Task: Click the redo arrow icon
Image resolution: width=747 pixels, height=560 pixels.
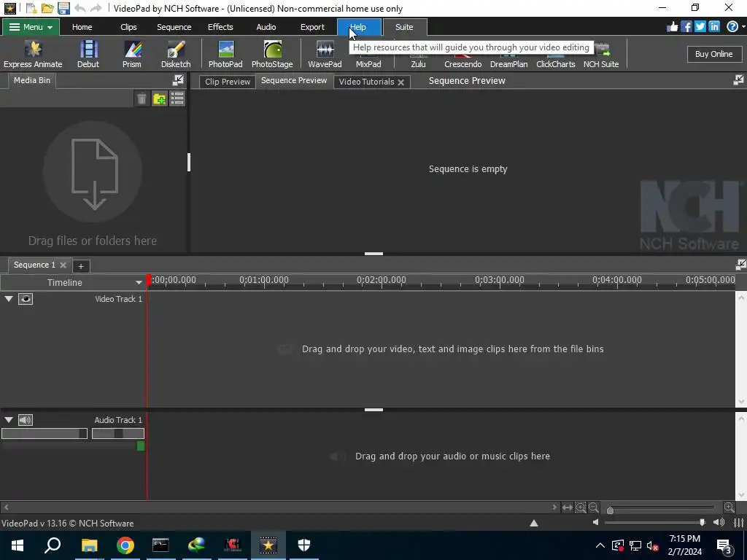Action: (96, 8)
